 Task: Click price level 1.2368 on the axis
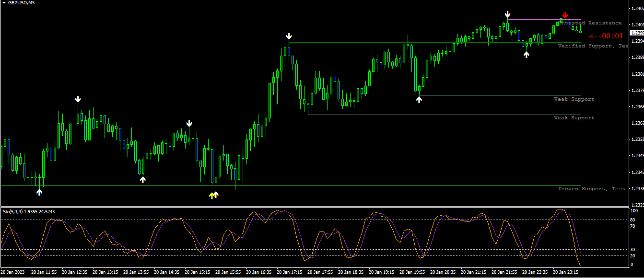pyautogui.click(x=637, y=106)
